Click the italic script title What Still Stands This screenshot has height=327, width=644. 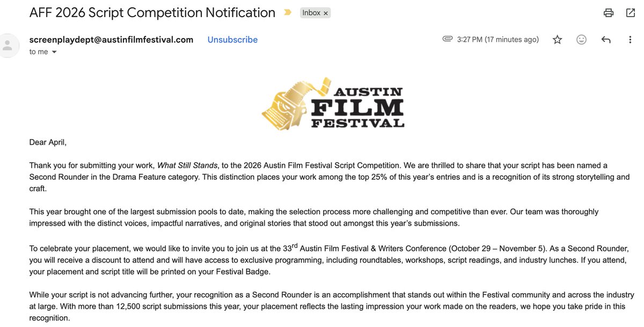(x=188, y=166)
